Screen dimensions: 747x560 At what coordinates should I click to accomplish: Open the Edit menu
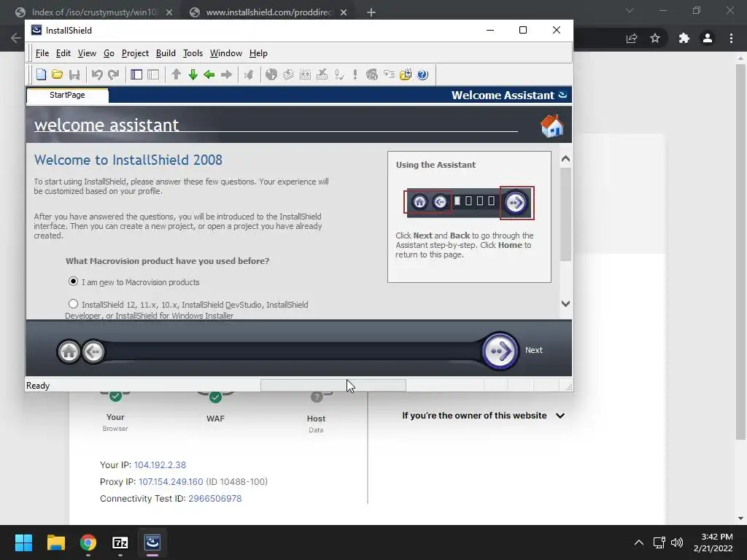[x=63, y=53]
